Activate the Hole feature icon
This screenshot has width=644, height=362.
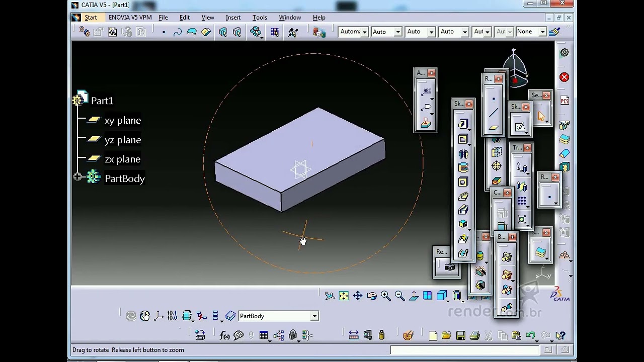(463, 182)
